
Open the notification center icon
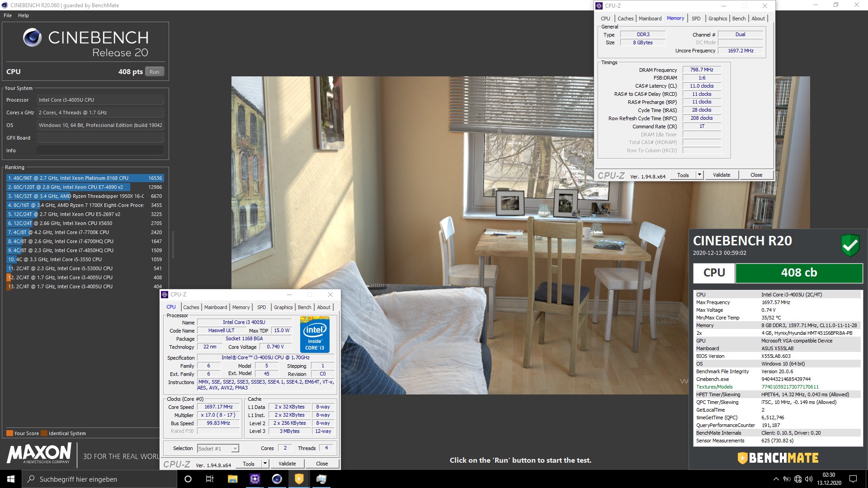(x=853, y=479)
